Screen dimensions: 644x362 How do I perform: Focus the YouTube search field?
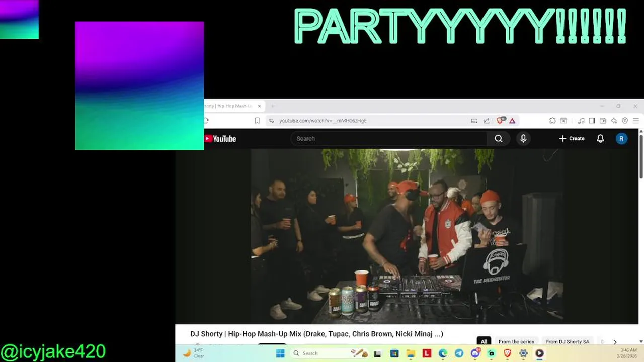click(x=388, y=139)
